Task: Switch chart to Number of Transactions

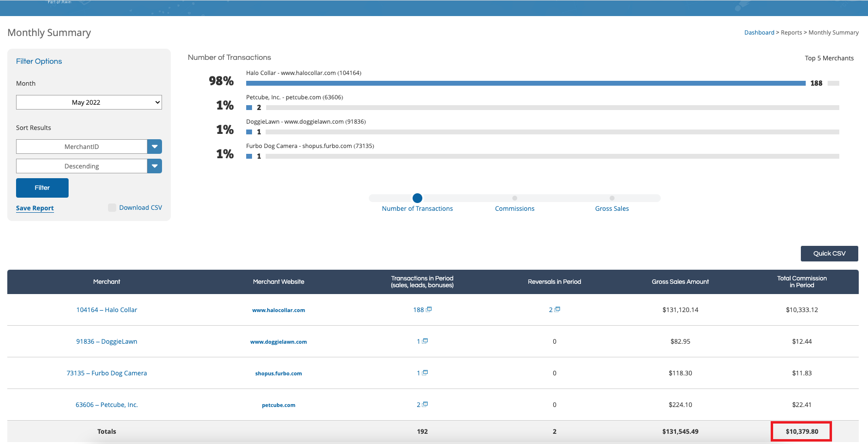Action: (417, 208)
